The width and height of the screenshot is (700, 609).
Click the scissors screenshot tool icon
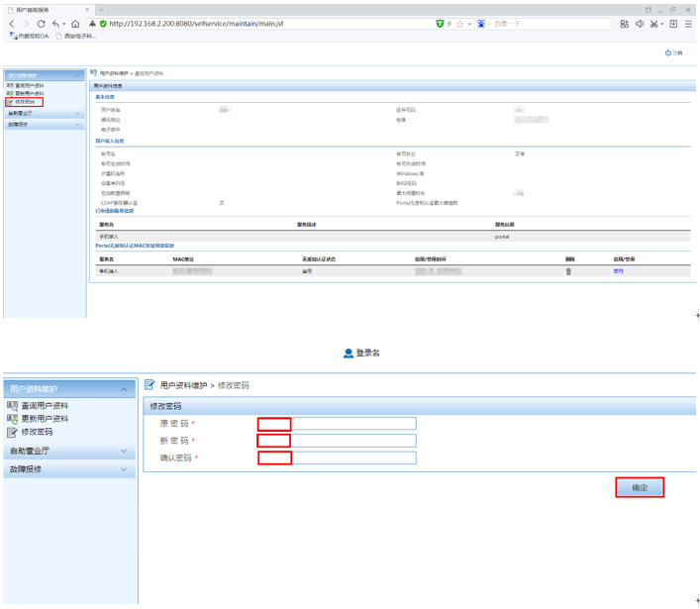click(x=654, y=24)
